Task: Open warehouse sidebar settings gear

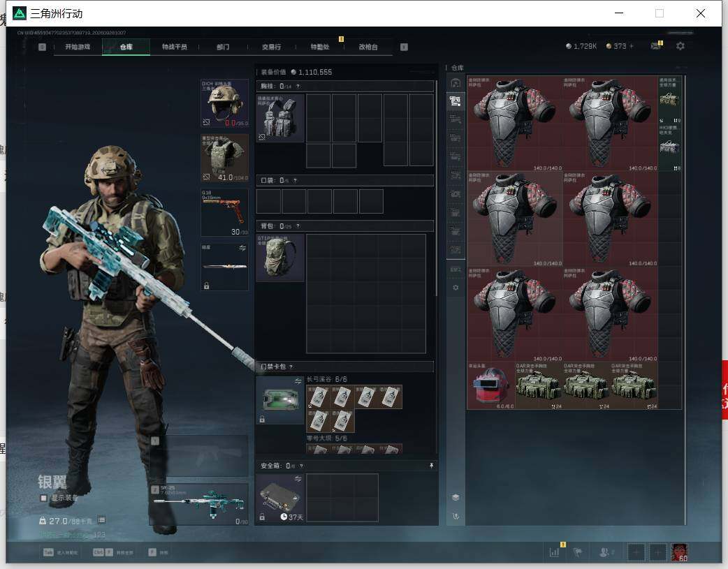Action: pos(456,288)
